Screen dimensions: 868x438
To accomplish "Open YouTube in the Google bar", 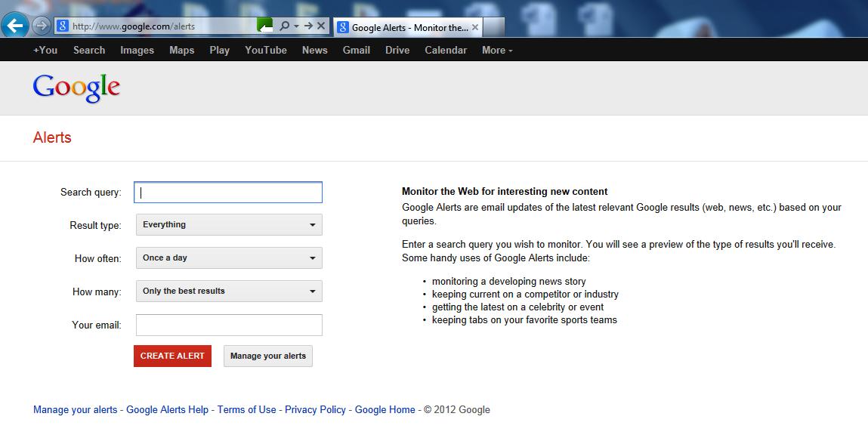I will pyautogui.click(x=266, y=50).
